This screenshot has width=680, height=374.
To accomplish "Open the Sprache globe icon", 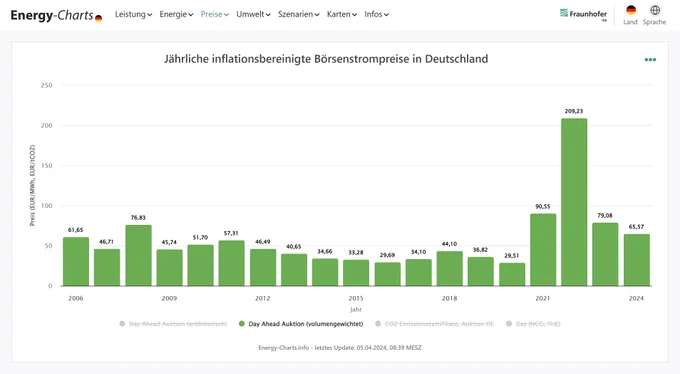I will tap(655, 10).
